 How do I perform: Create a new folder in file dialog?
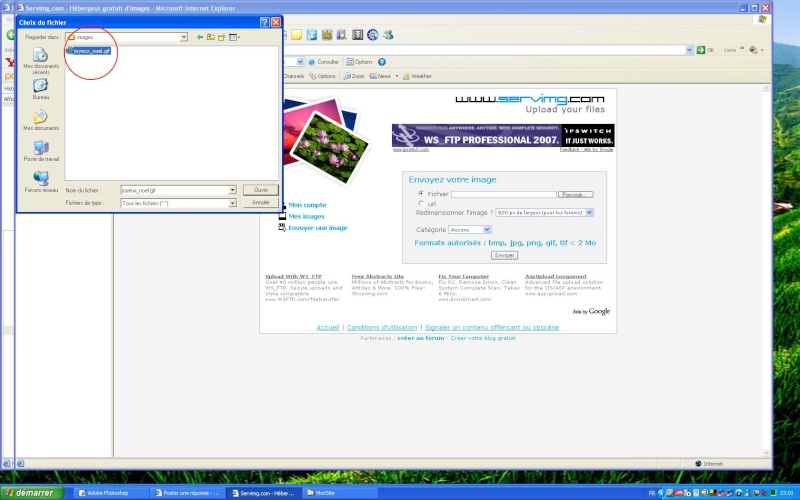point(221,37)
